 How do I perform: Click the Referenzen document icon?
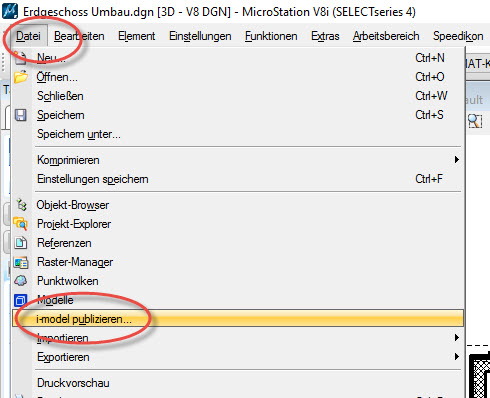click(21, 243)
